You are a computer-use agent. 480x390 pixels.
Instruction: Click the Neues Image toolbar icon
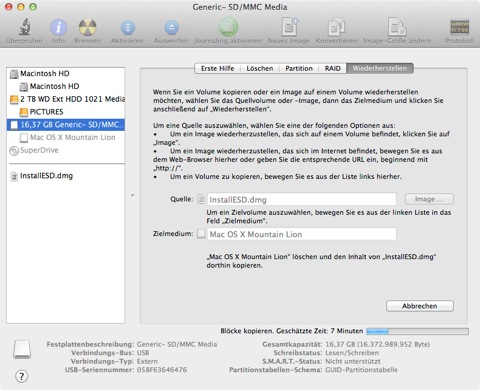point(290,27)
